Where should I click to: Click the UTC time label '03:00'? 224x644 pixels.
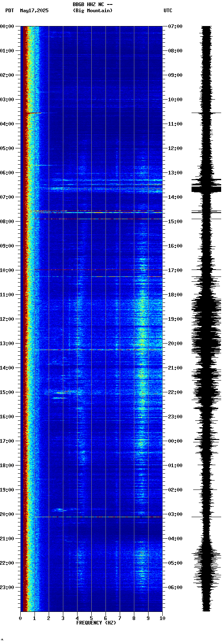pyautogui.click(x=175, y=514)
